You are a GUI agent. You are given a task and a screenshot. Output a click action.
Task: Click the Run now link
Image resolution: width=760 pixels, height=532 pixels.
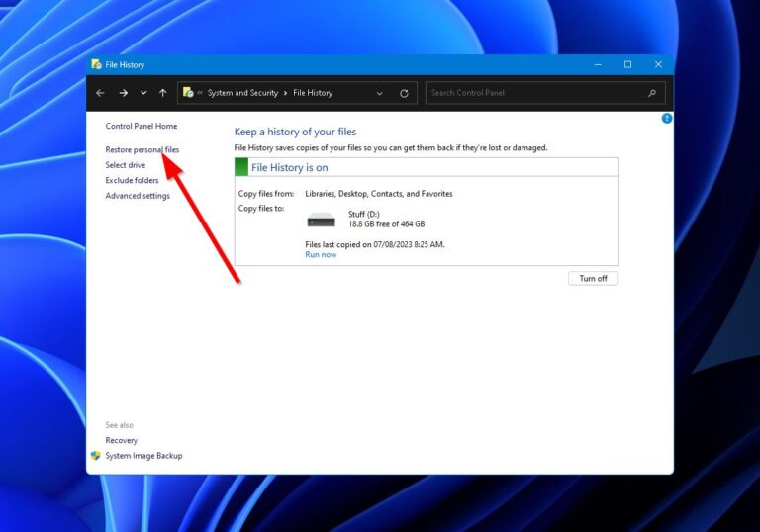coord(321,255)
